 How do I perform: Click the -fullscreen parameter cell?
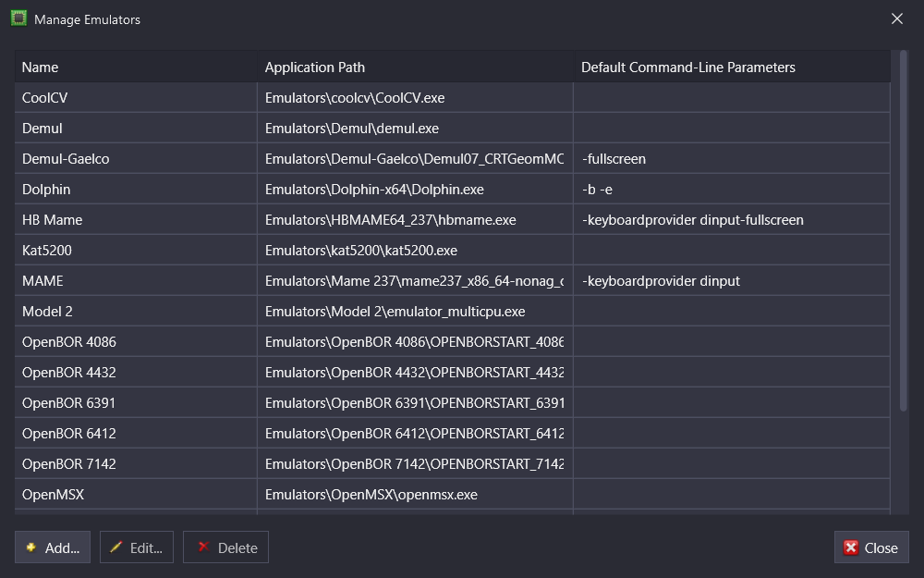pyautogui.click(x=732, y=159)
